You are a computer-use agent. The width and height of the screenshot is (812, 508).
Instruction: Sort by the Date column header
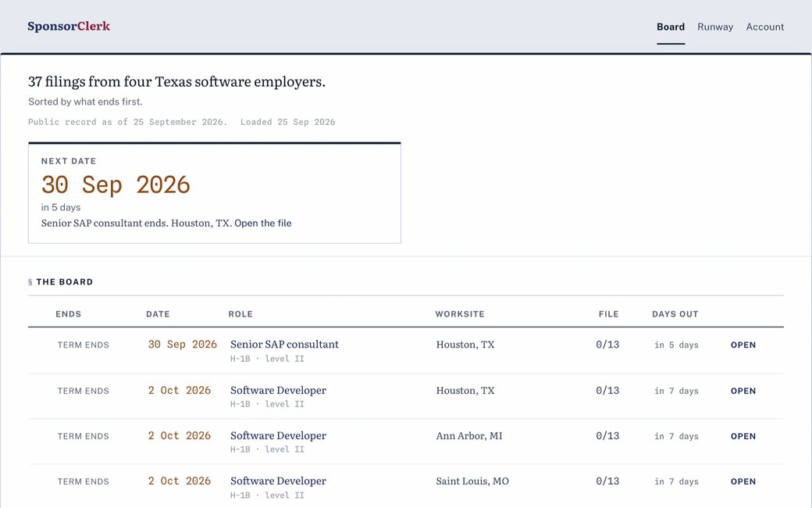158,314
